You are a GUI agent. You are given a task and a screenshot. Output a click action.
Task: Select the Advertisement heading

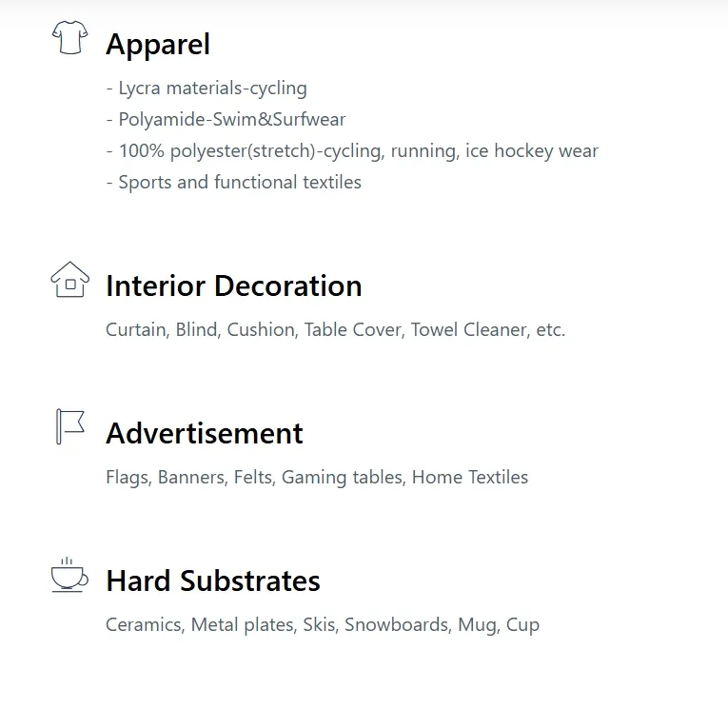(x=205, y=434)
